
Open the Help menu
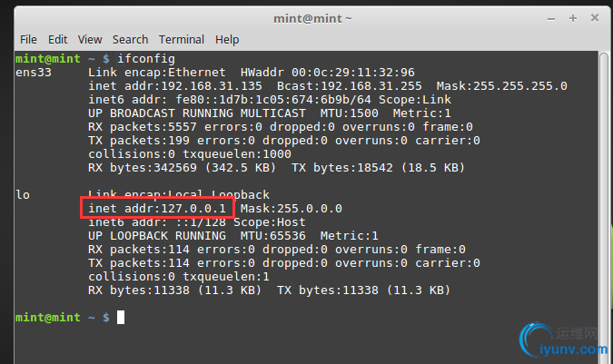(227, 40)
